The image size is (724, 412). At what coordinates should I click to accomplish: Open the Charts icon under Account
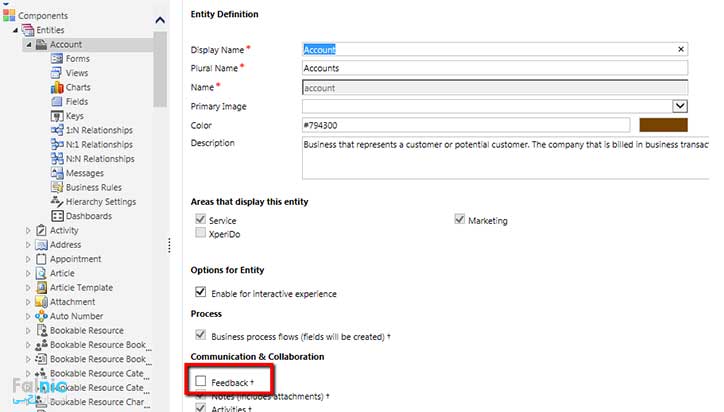[x=57, y=87]
